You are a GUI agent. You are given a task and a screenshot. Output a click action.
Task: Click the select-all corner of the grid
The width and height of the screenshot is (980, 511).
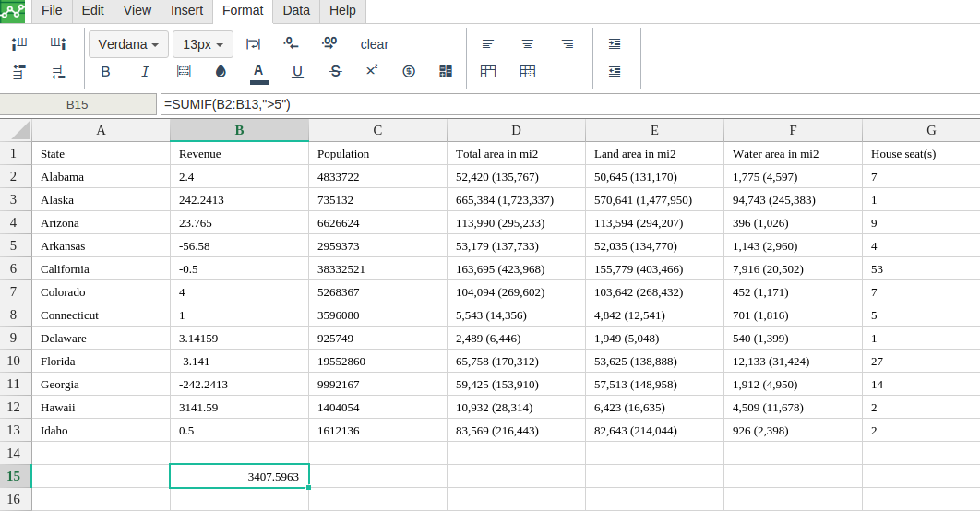coord(16,130)
